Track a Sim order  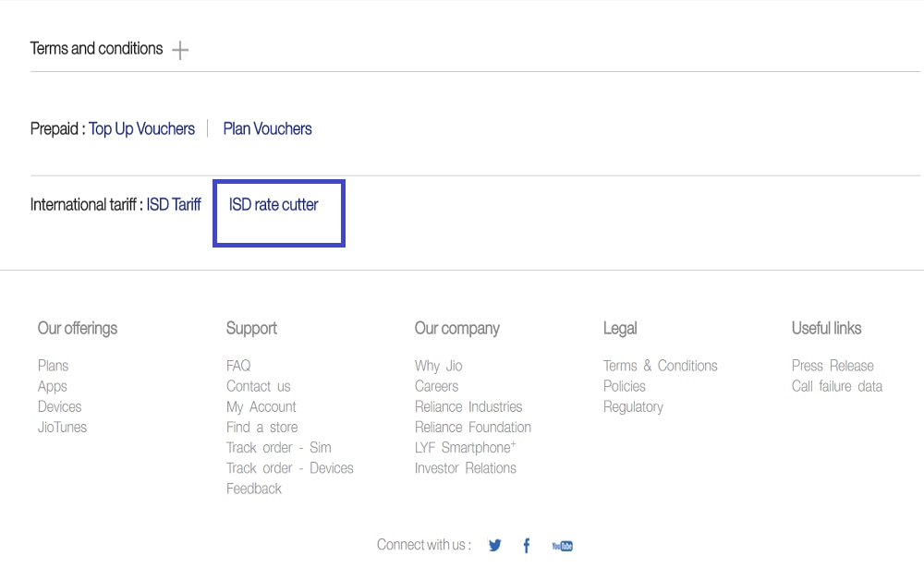[279, 447]
